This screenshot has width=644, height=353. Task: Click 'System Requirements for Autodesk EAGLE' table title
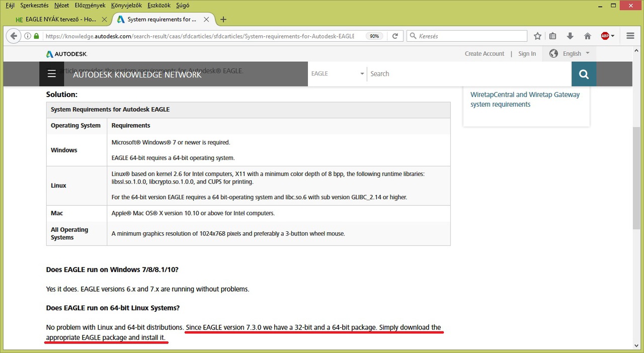click(110, 110)
